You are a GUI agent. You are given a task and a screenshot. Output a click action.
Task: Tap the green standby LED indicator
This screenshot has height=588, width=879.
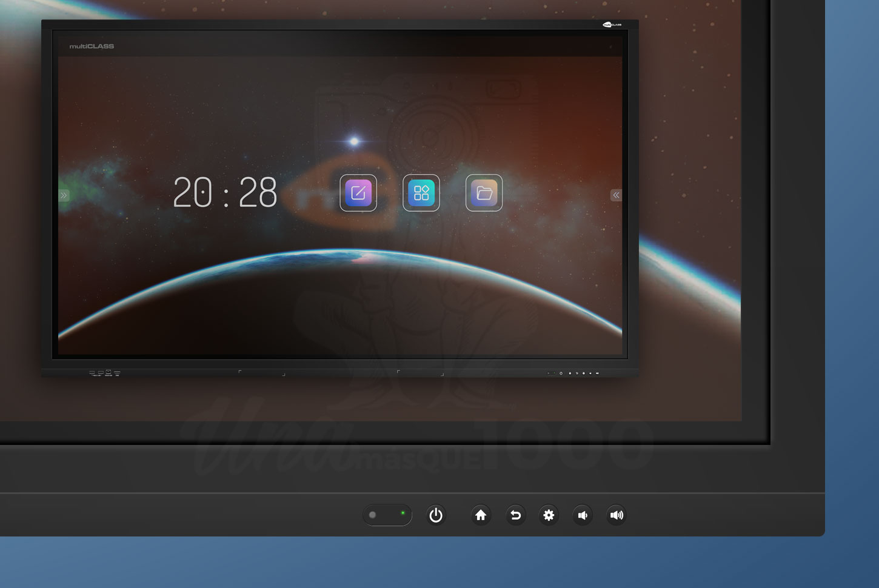[403, 514]
